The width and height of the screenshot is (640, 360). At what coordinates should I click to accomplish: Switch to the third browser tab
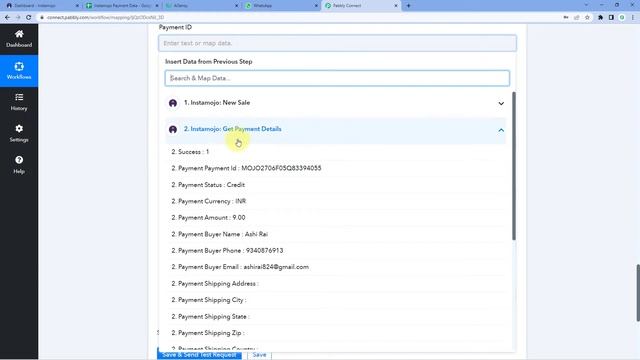[x=199, y=6]
